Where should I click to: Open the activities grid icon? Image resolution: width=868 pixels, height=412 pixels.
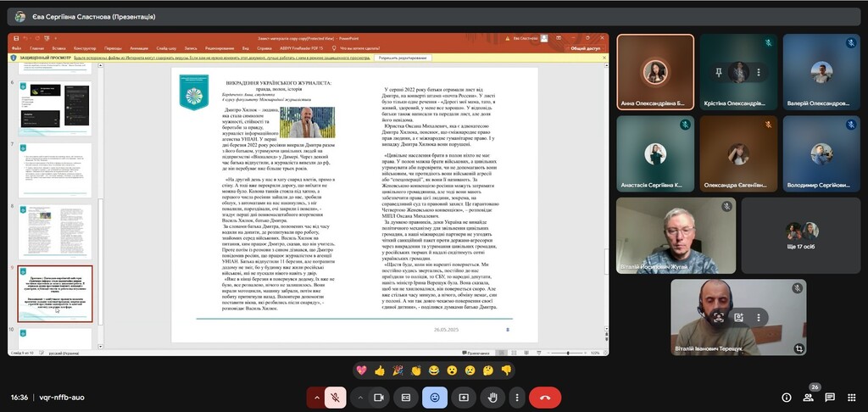coord(851,397)
